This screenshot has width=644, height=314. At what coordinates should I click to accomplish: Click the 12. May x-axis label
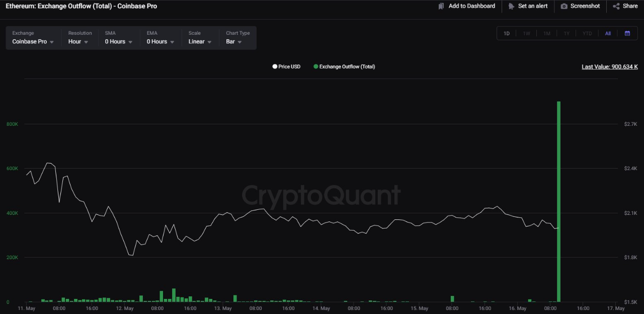pos(124,308)
